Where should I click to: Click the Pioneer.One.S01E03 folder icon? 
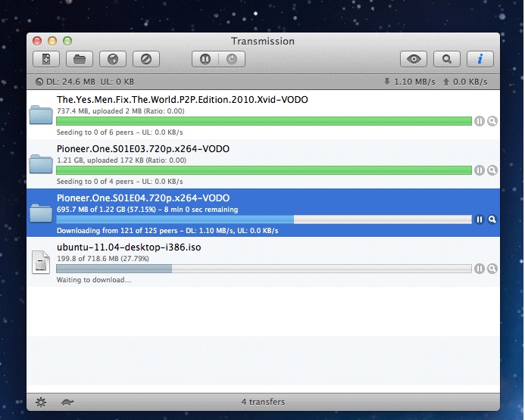click(x=40, y=164)
